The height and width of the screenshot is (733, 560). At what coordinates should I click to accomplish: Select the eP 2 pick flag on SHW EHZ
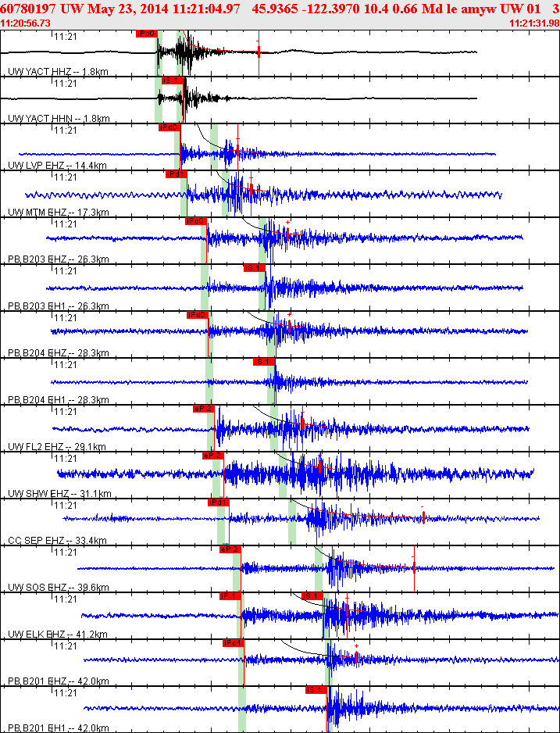[x=213, y=456]
